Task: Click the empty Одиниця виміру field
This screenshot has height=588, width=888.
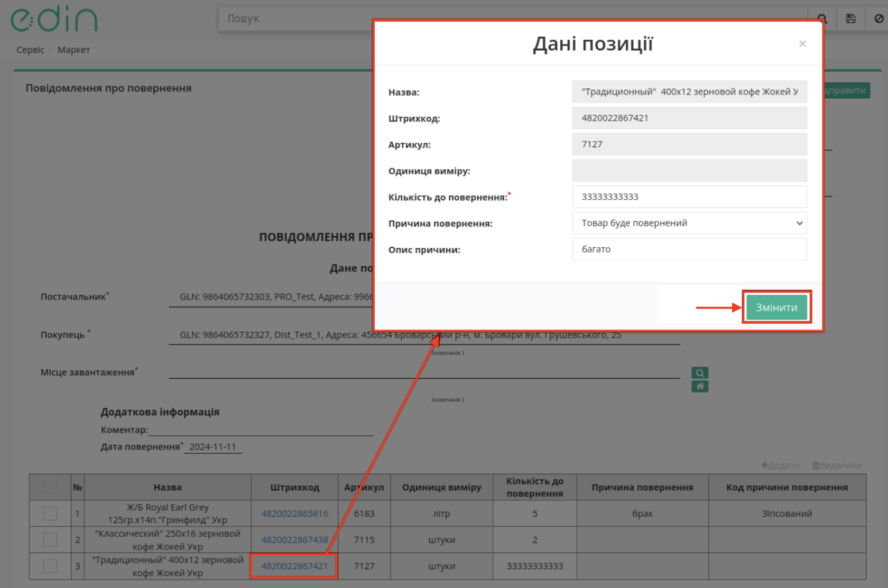Action: pyautogui.click(x=689, y=171)
